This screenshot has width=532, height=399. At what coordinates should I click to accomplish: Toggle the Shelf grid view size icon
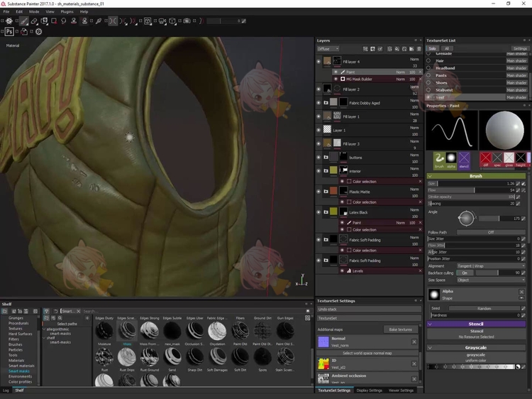[x=307, y=318]
